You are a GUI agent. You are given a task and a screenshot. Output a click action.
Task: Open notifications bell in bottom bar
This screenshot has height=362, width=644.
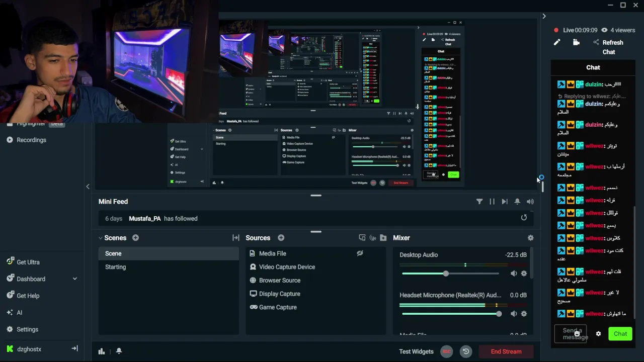[119, 351]
